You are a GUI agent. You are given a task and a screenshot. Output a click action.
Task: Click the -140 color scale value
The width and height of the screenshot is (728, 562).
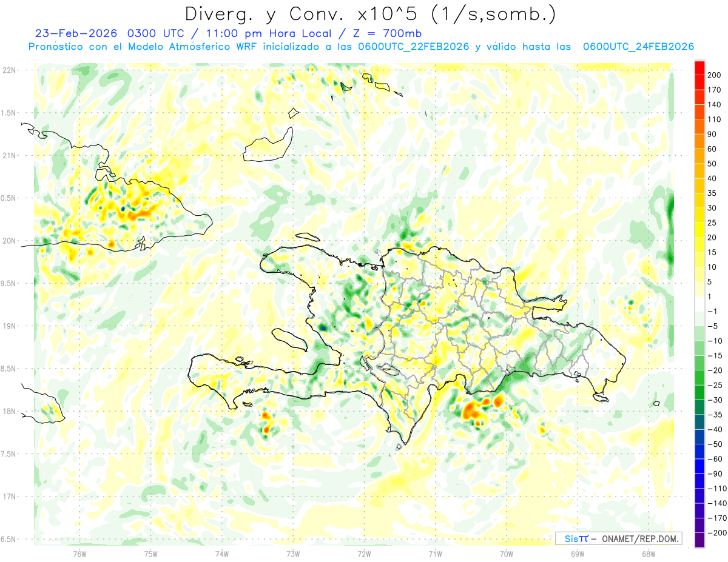point(718,503)
